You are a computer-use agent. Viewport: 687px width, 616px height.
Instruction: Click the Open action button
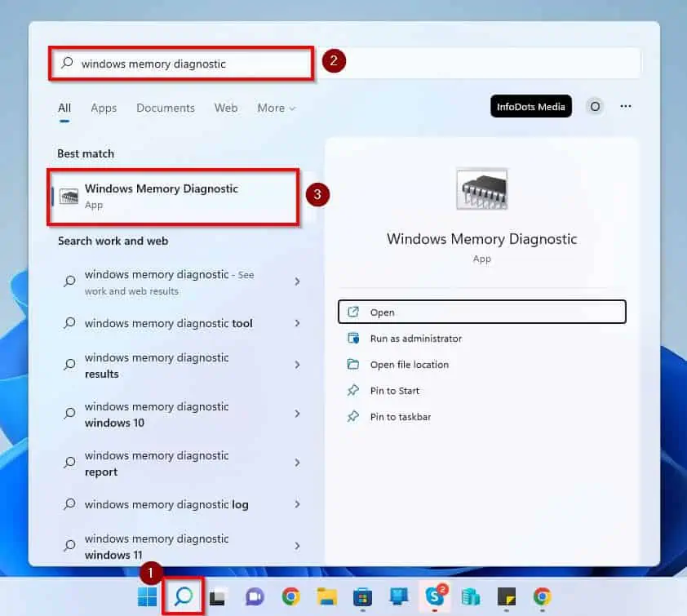click(482, 312)
